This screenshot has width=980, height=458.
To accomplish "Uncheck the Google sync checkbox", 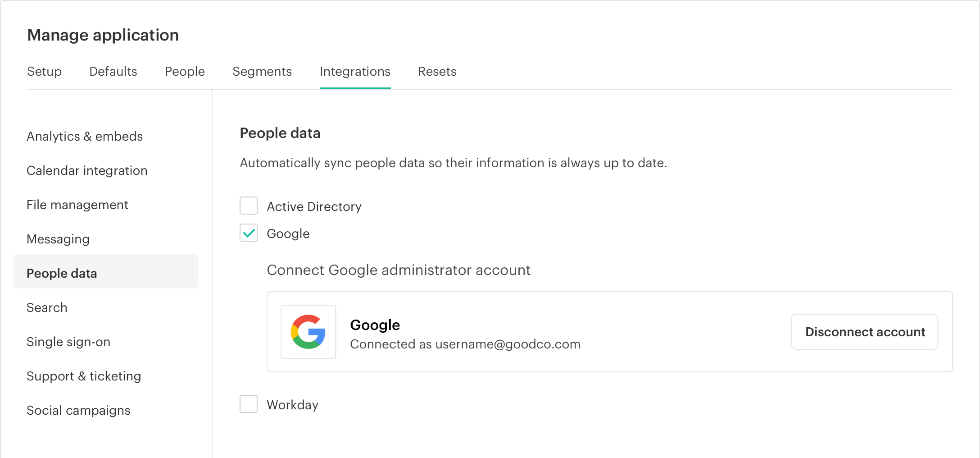I will coord(248,233).
